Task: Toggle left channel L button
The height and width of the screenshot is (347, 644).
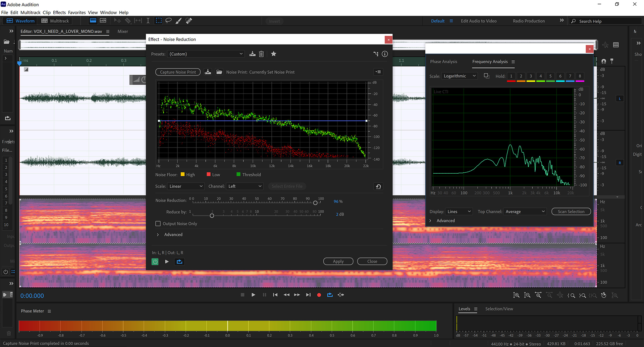Action: coord(620,99)
